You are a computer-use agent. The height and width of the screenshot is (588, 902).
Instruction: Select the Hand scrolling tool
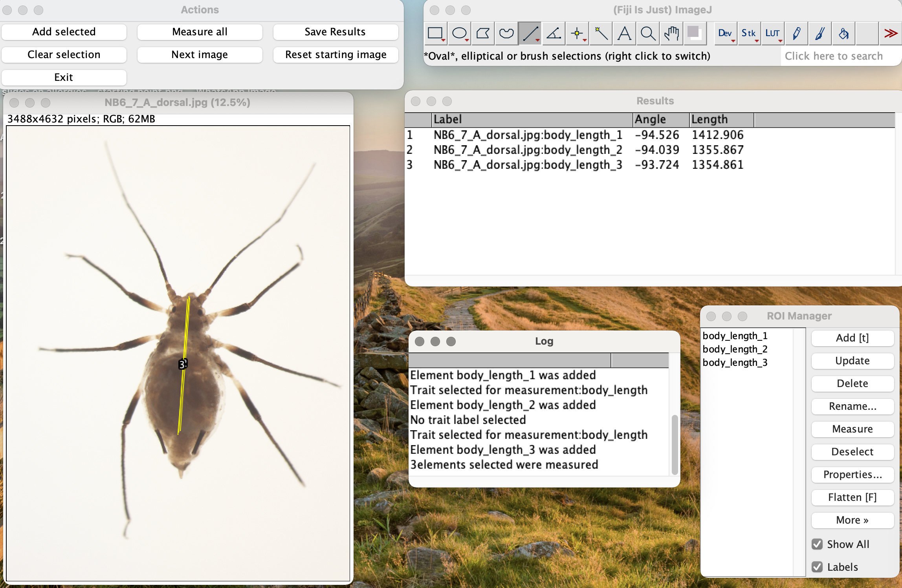point(671,33)
